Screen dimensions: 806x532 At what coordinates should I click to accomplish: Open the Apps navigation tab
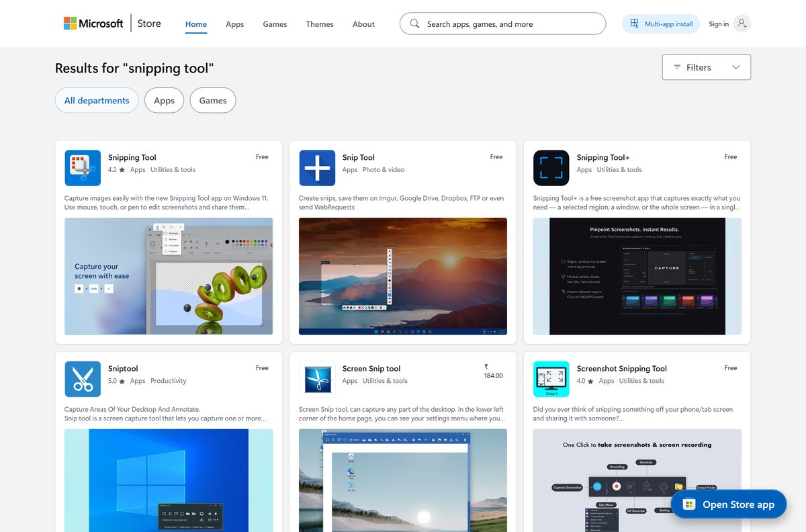(x=235, y=24)
